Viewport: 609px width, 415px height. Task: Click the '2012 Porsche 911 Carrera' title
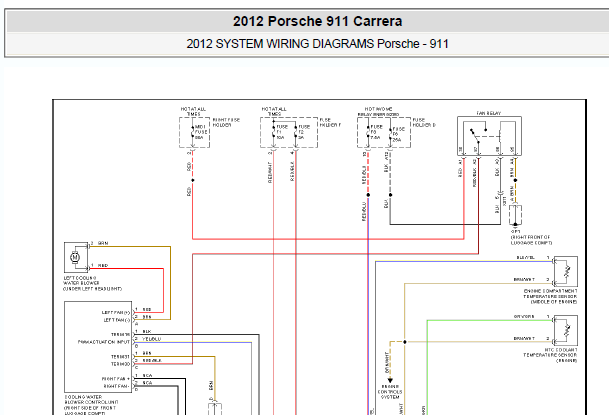pyautogui.click(x=317, y=21)
